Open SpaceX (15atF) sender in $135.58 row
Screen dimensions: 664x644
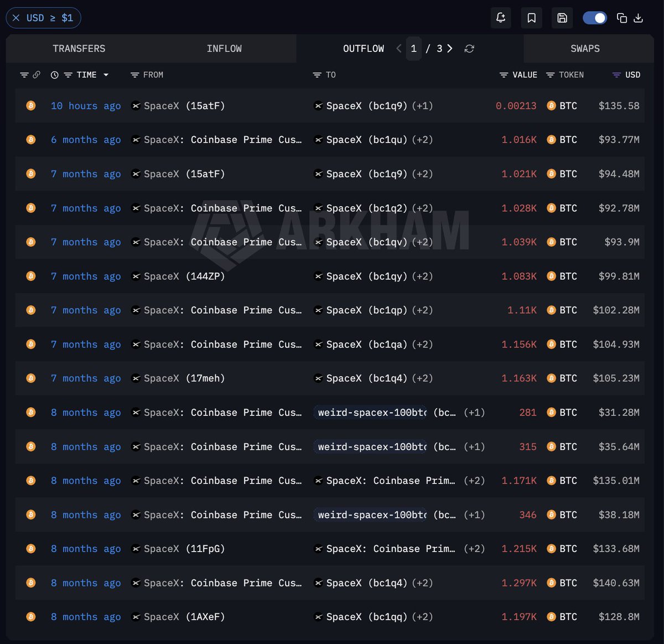184,106
